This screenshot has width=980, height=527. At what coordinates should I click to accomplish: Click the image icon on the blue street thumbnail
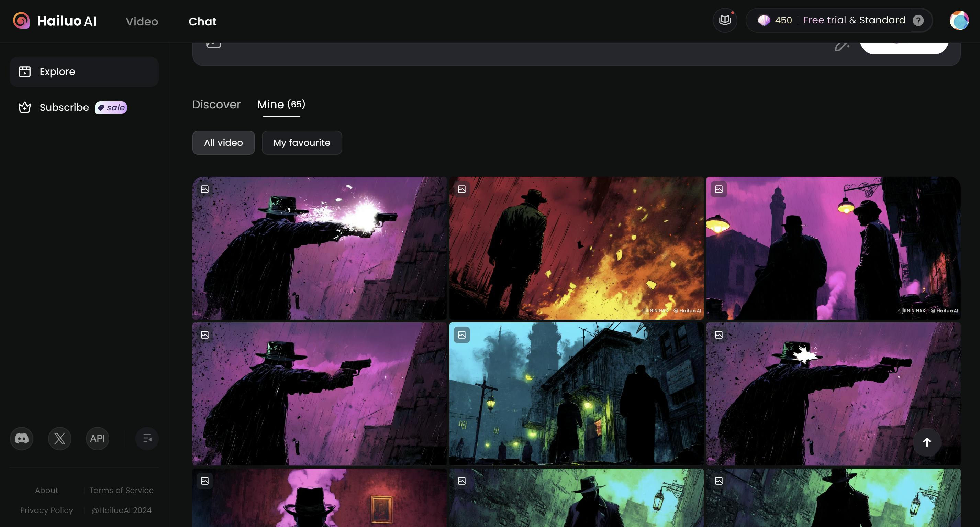coord(461,335)
